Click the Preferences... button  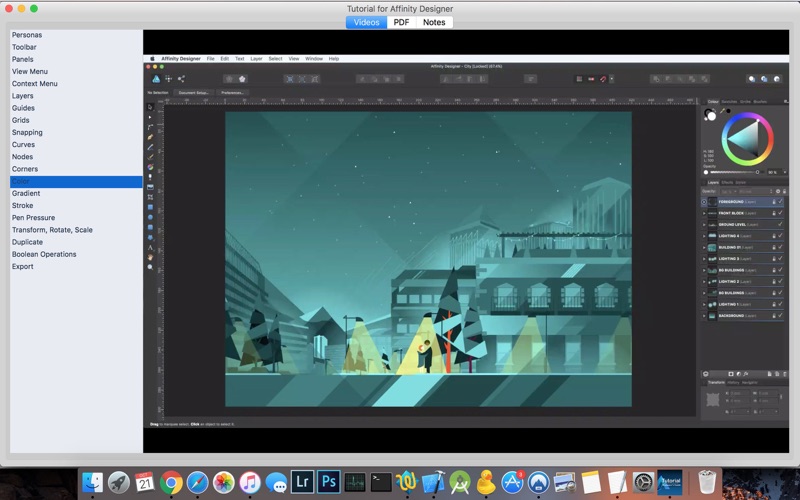pyautogui.click(x=232, y=93)
